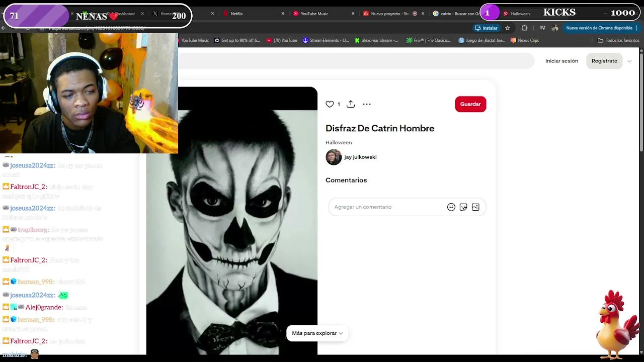Open the Chrome profile avatar

pyautogui.click(x=556, y=28)
